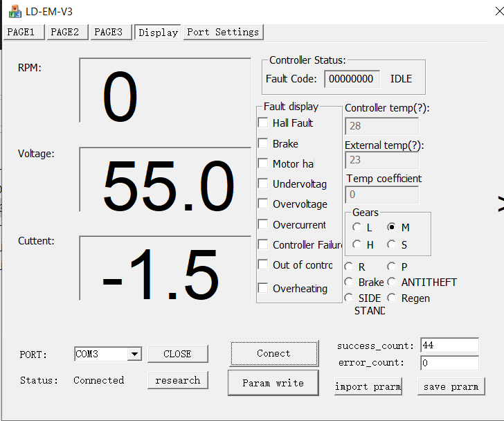Click the Param write button
The image size is (504, 421).
(x=273, y=383)
